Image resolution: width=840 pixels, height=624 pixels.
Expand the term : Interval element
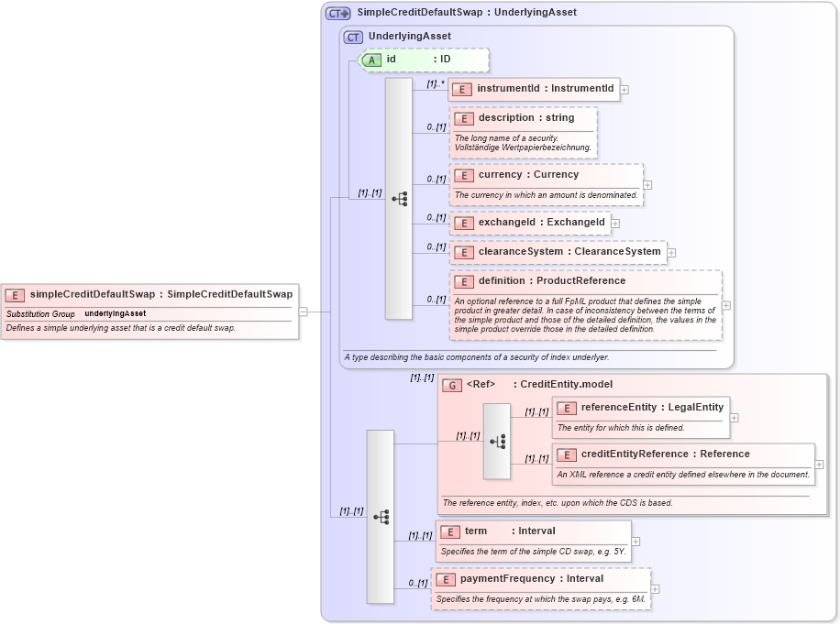click(x=636, y=542)
